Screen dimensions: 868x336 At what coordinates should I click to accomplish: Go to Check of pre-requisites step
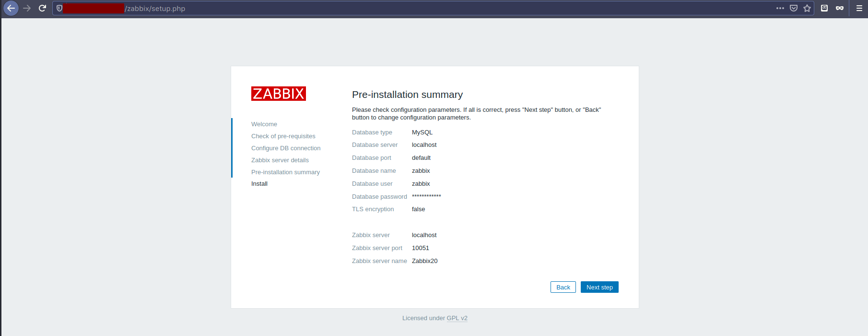[x=283, y=136]
